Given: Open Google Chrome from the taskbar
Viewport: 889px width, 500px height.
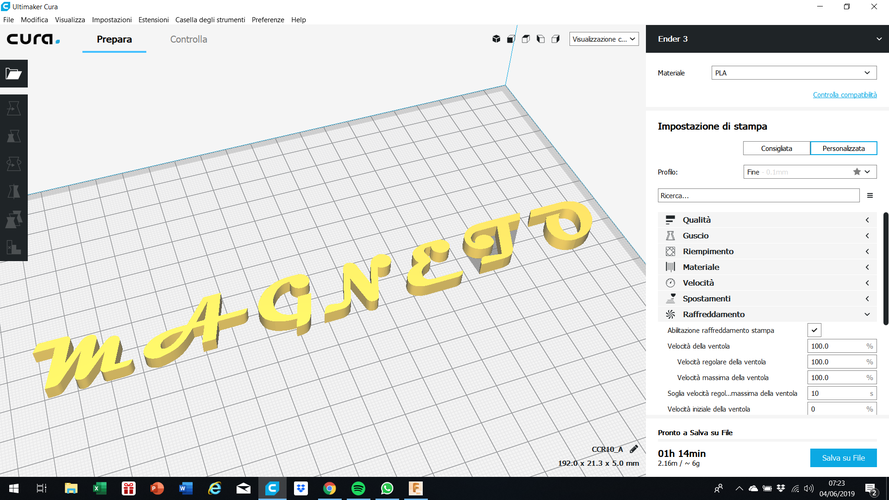Looking at the screenshot, I should point(329,488).
